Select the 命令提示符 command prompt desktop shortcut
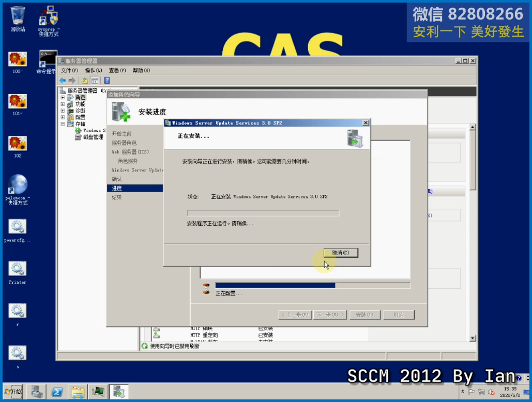 click(47, 63)
